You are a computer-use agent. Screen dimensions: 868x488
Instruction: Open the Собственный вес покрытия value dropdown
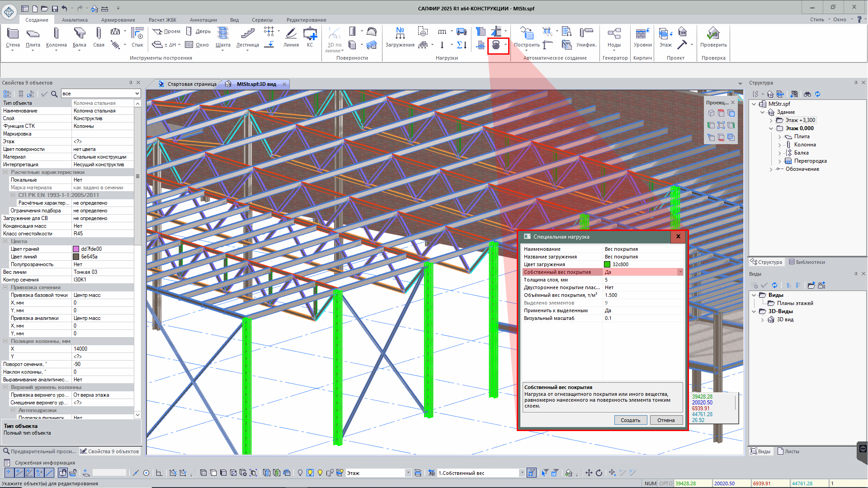click(x=680, y=272)
